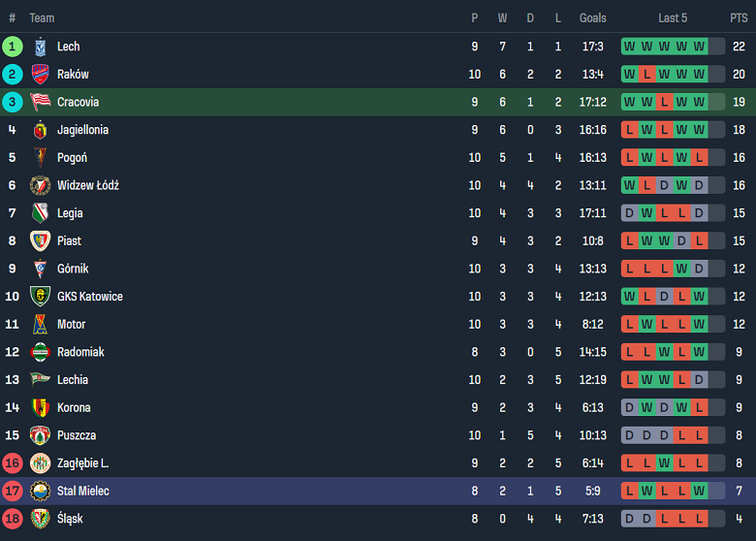Sort standings by Goals column header
756x541 pixels.
tap(592, 17)
